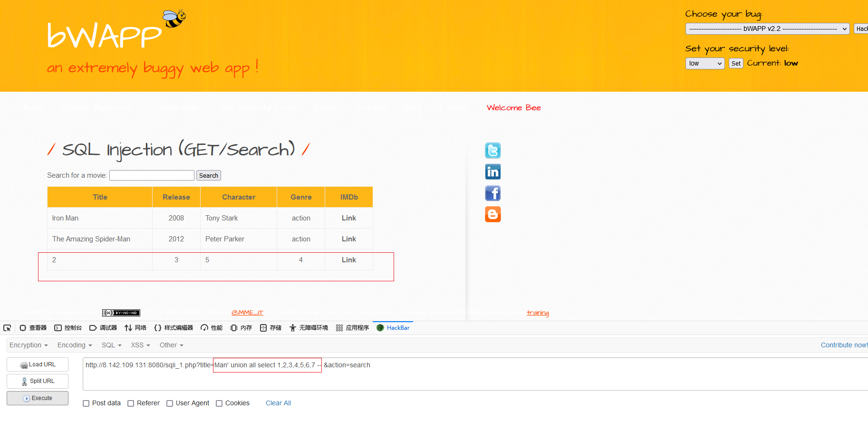868x440 pixels.
Task: Click the Tony Stark character cell
Action: (239, 218)
